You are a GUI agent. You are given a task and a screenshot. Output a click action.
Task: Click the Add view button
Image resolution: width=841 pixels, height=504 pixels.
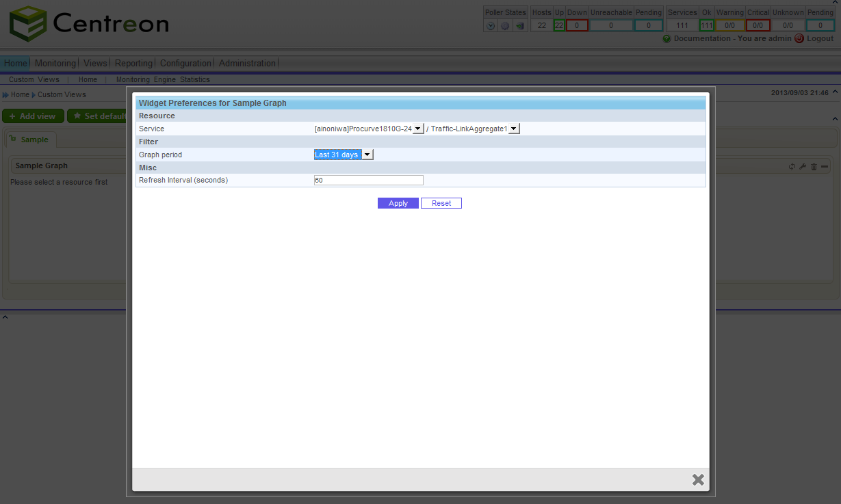coord(33,116)
